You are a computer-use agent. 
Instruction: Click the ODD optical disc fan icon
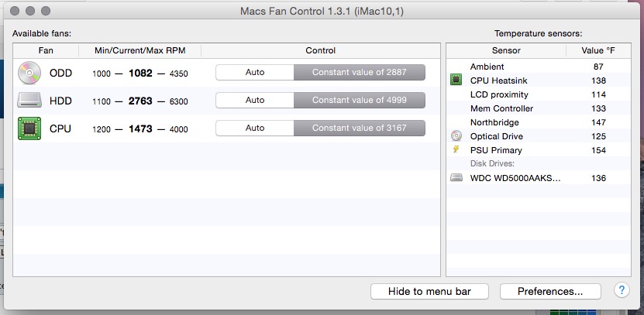[29, 73]
